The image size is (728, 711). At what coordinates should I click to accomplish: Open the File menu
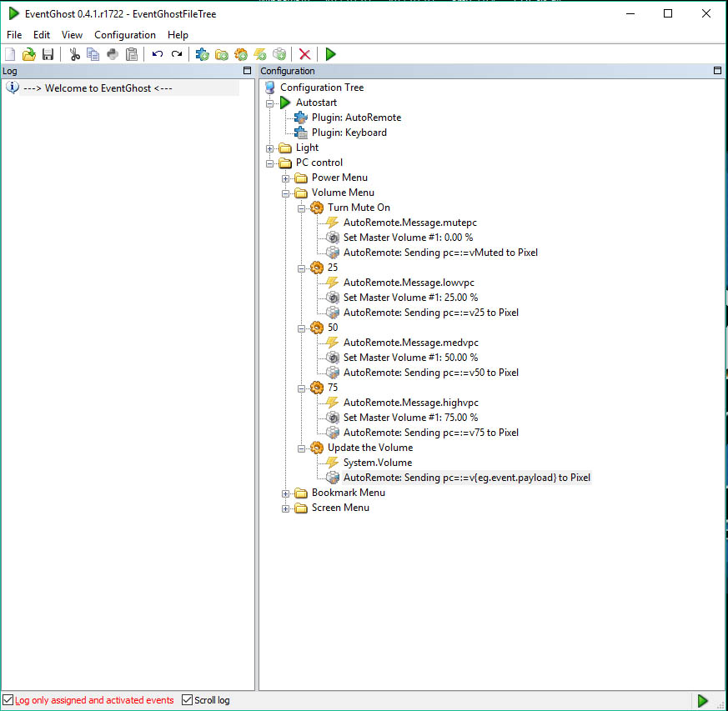pyautogui.click(x=14, y=35)
